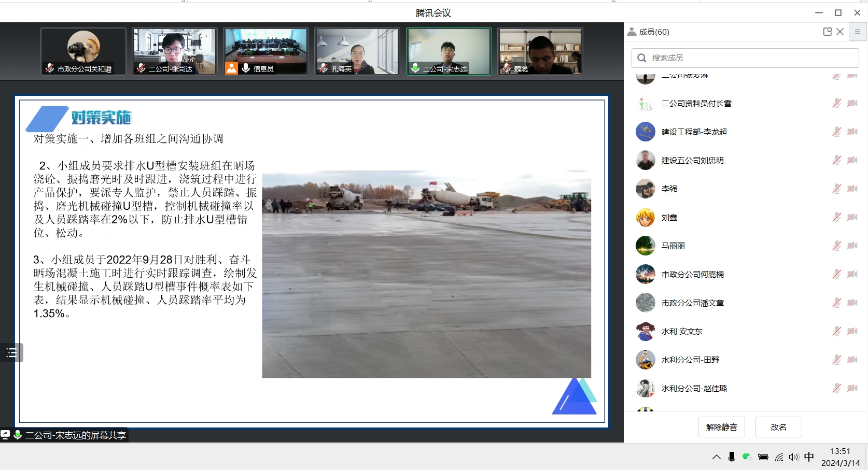Select member 市政分公司何嘉楠
This screenshot has height=470, width=868.
click(745, 274)
